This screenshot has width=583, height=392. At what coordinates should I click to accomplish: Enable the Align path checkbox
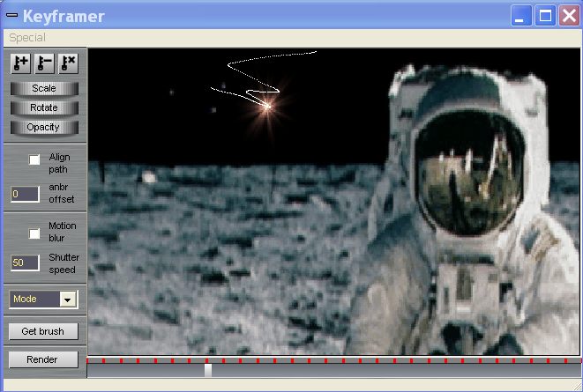click(34, 159)
